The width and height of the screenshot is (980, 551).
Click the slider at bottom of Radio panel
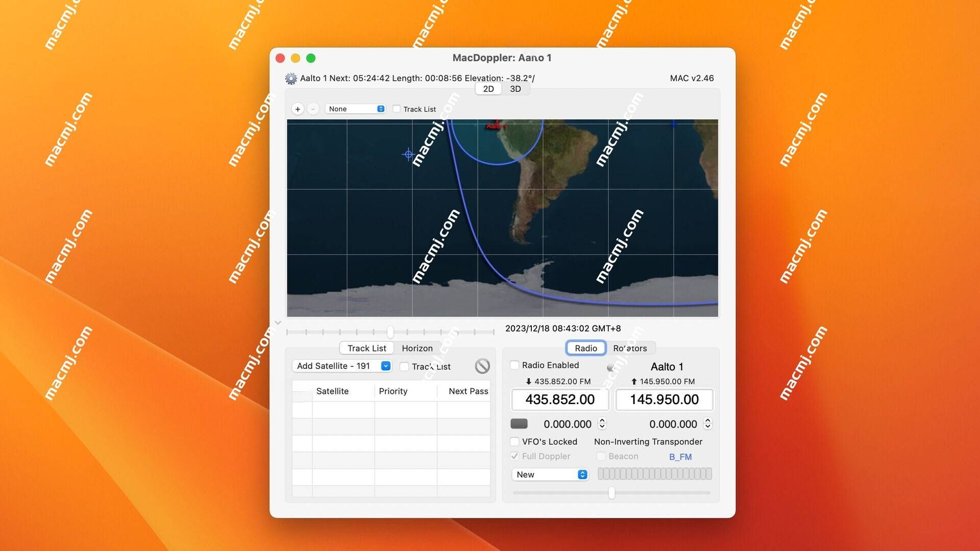pyautogui.click(x=611, y=493)
